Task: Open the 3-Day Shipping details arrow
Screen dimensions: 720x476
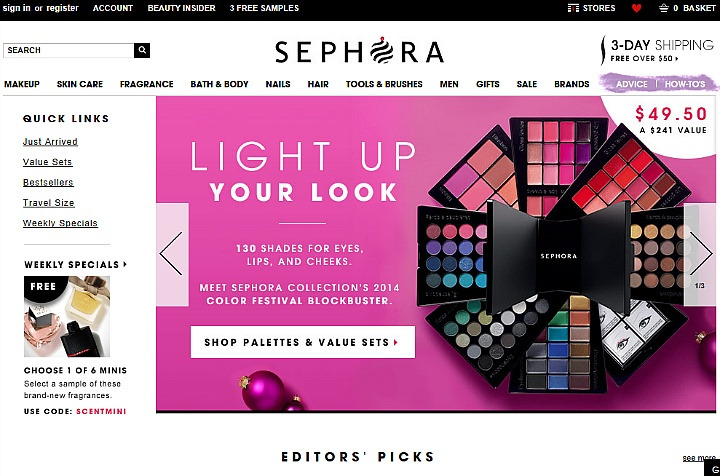Action: coord(676,59)
